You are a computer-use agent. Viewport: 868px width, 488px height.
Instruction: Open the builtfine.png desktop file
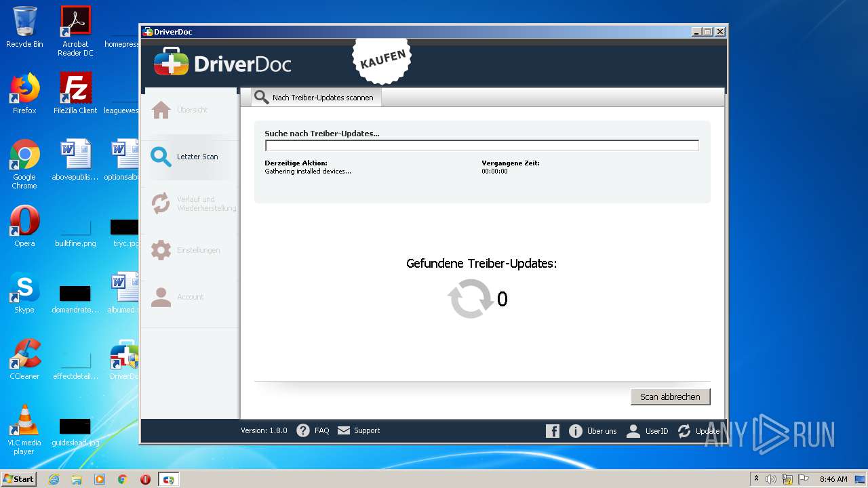tap(75, 232)
